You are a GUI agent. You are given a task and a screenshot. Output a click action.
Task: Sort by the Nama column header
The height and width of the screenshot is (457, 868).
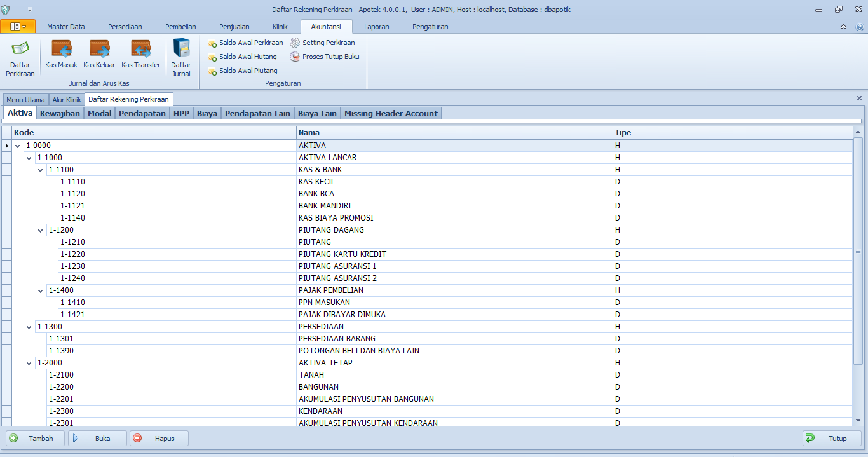pos(454,133)
